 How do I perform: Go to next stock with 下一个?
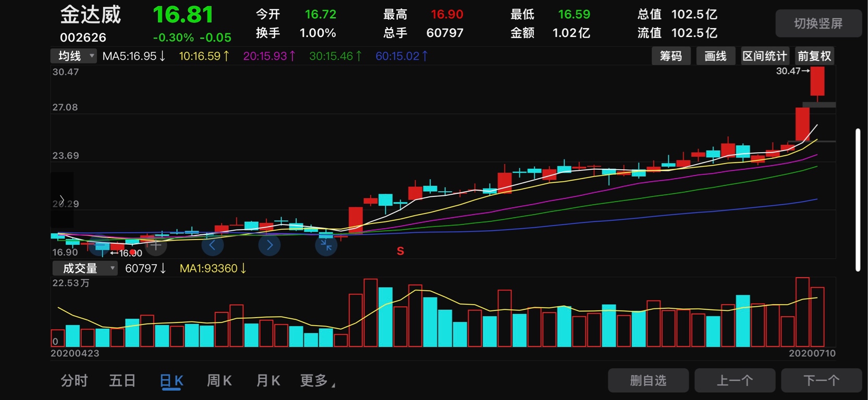click(822, 381)
